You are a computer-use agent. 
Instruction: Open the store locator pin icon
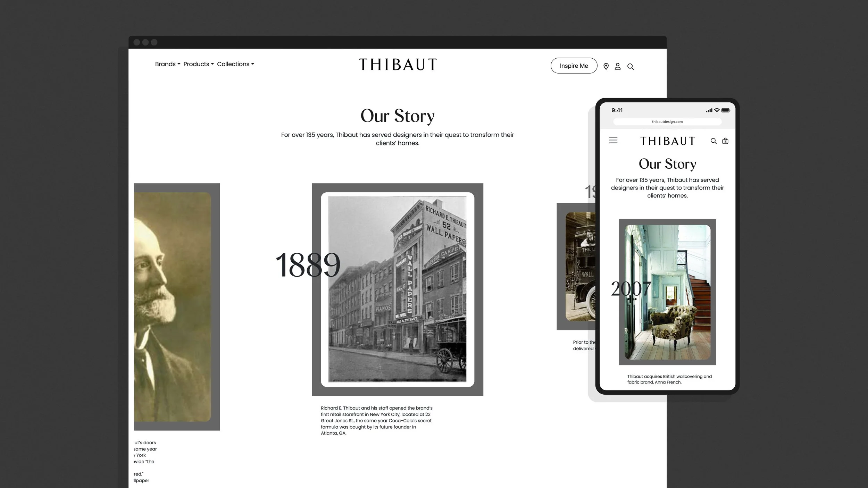[x=606, y=66]
